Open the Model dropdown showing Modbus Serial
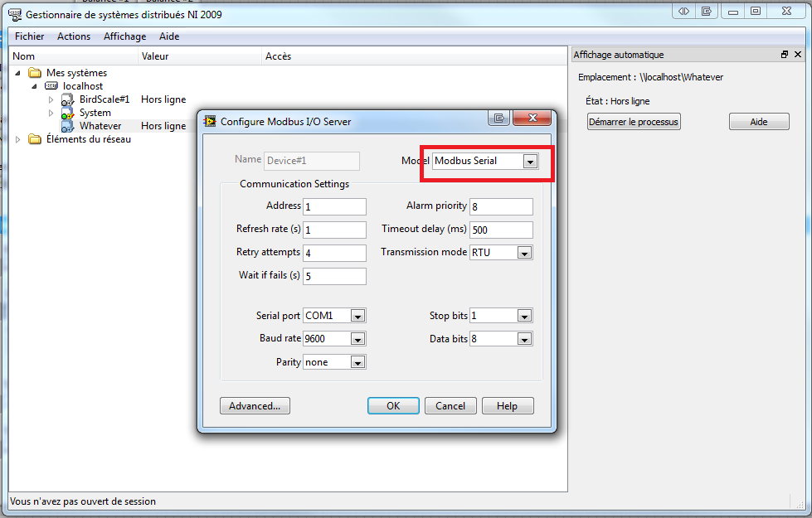This screenshot has width=812, height=518. 530,162
